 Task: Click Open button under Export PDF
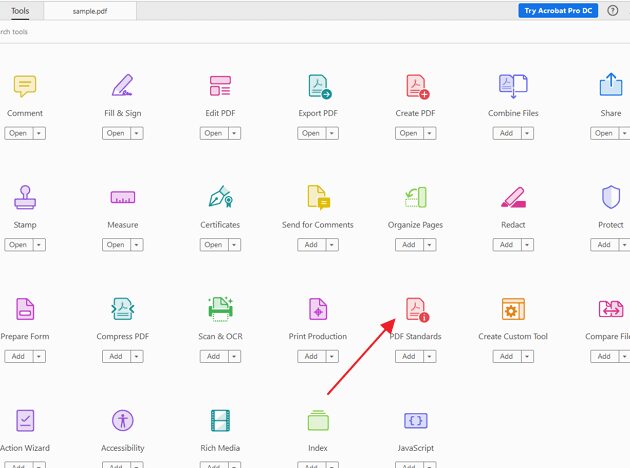311,133
